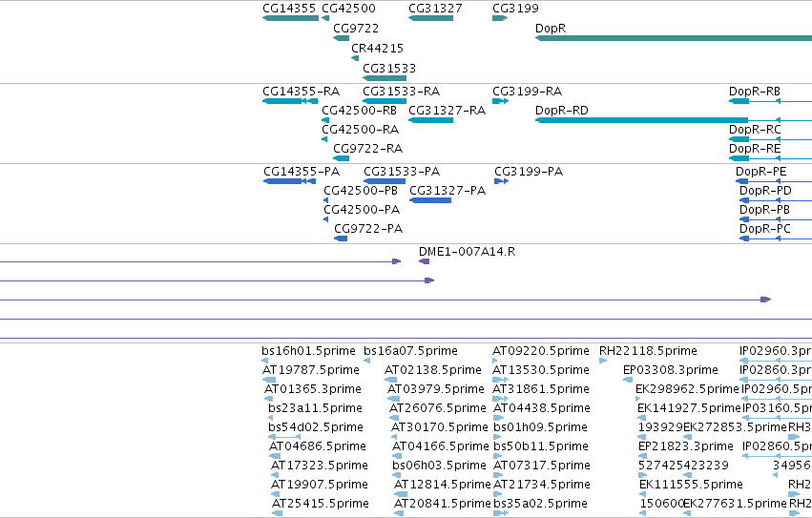Image resolution: width=812 pixels, height=518 pixels.
Task: Click the CG42500-PB protein label
Action: coord(361,191)
